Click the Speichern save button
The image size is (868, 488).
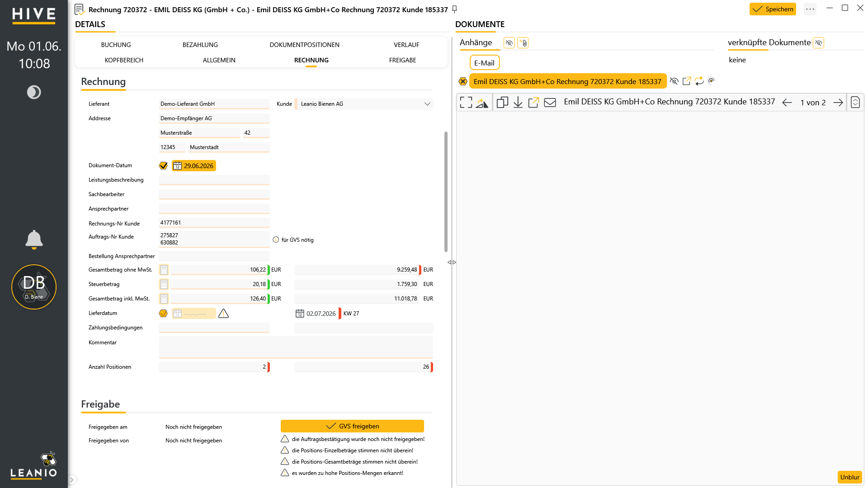[773, 9]
